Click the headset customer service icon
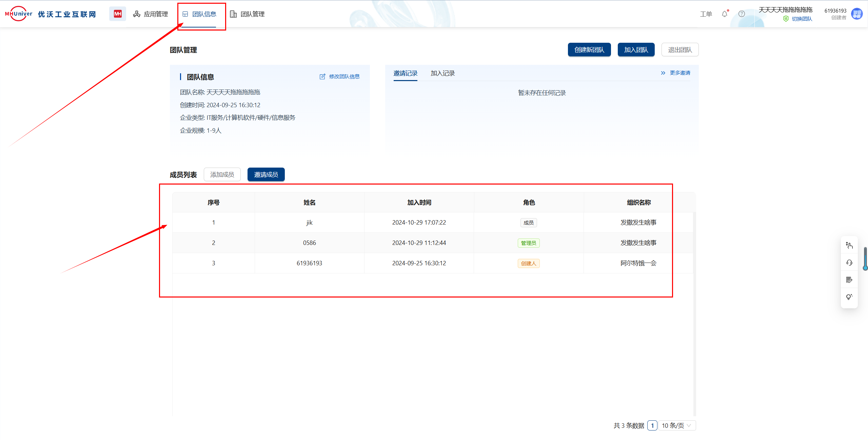Viewport: 868px width, 440px height. (849, 263)
